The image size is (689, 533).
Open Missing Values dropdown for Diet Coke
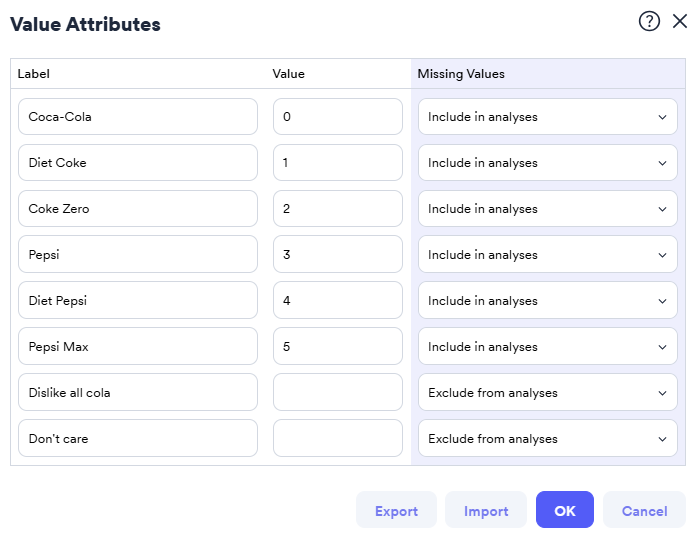point(547,163)
